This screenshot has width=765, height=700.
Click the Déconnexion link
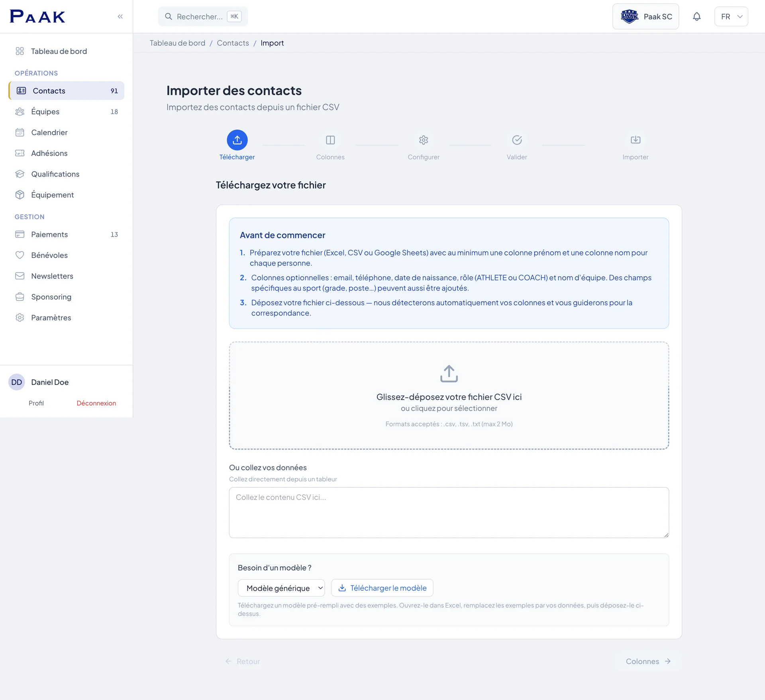pos(96,403)
